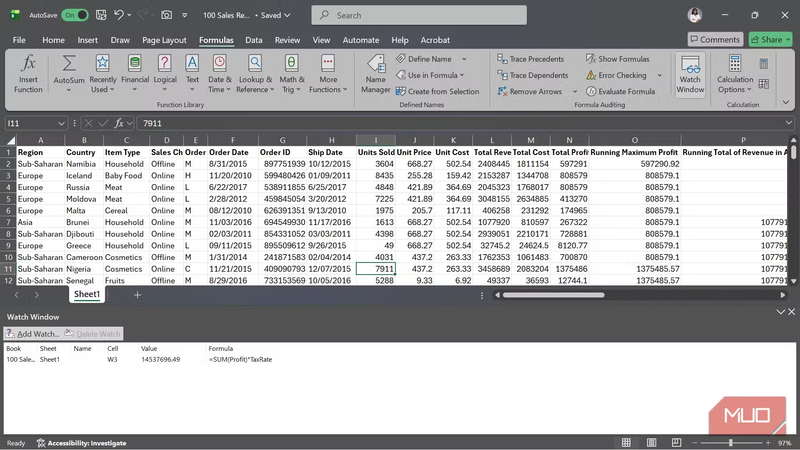Image resolution: width=800 pixels, height=450 pixels.
Task: Switch to the Data ribbon tab
Action: [x=254, y=40]
